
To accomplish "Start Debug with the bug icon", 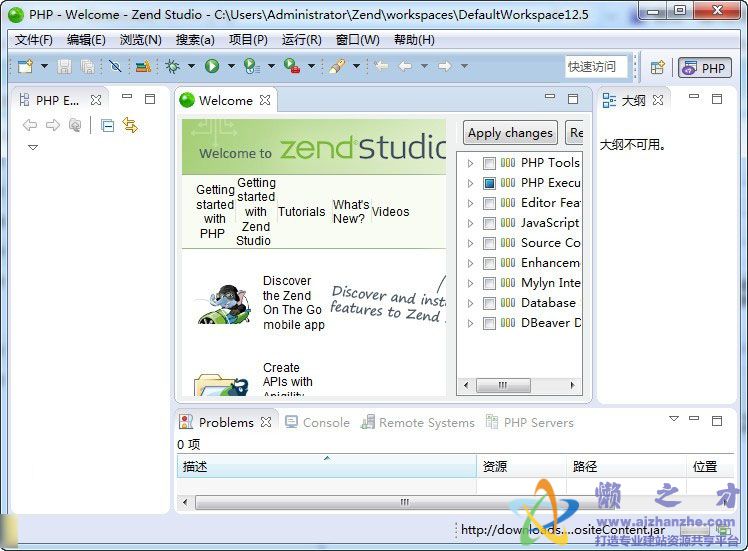I will point(172,66).
